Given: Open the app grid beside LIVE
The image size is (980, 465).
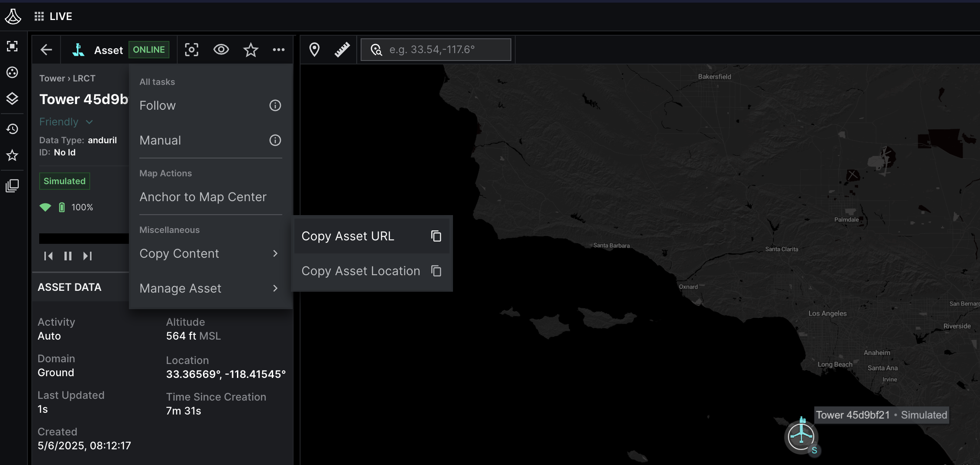Looking at the screenshot, I should (x=39, y=16).
